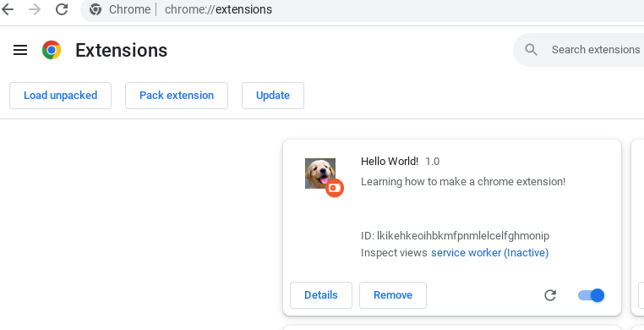The image size is (644, 330).
Task: Click the magnifier search icon
Action: (531, 50)
